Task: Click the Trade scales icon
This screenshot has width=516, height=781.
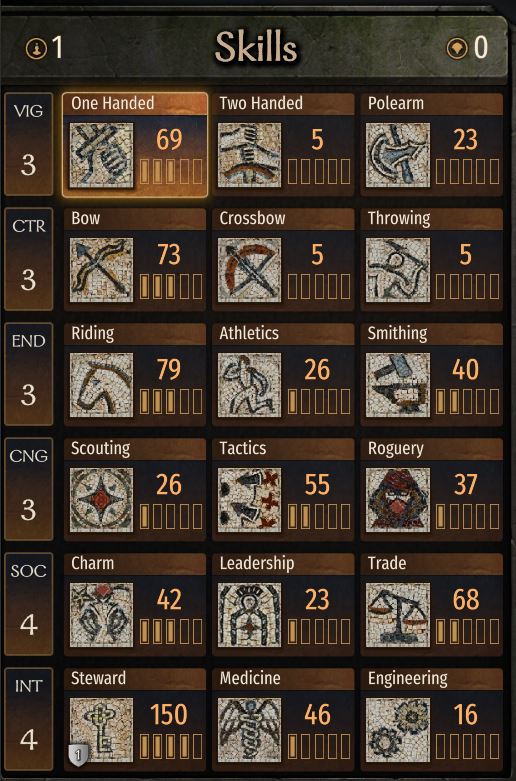Action: click(x=398, y=615)
